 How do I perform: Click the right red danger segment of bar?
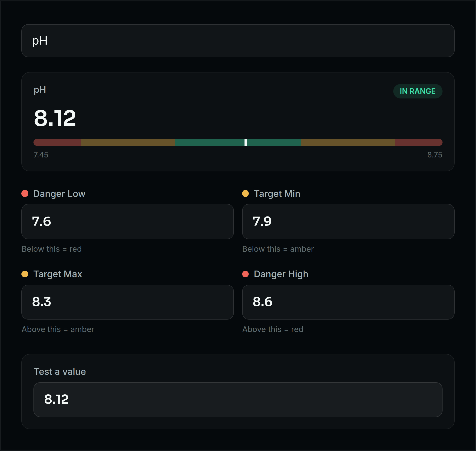point(419,142)
